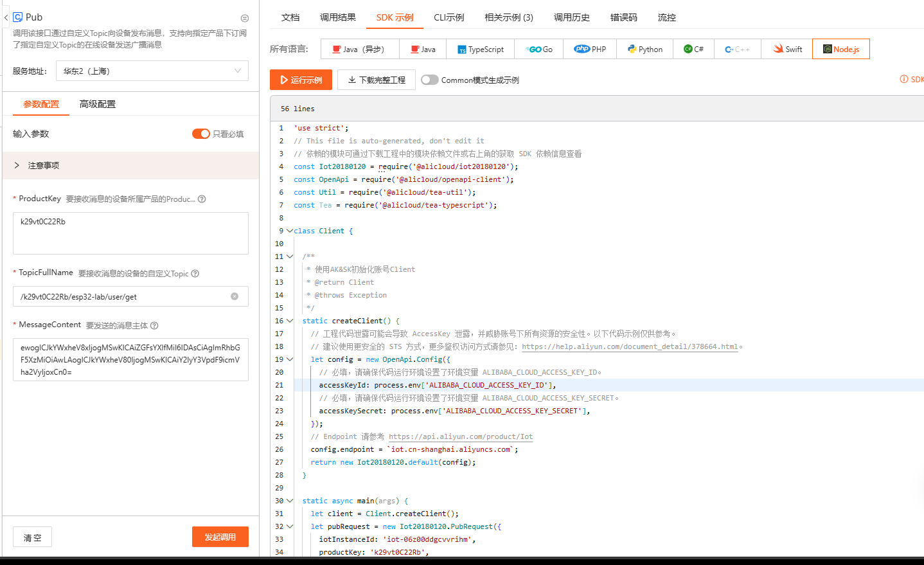Open the 服务地址 region dropdown
Screen dimensions: 924x565
pyautogui.click(x=152, y=71)
